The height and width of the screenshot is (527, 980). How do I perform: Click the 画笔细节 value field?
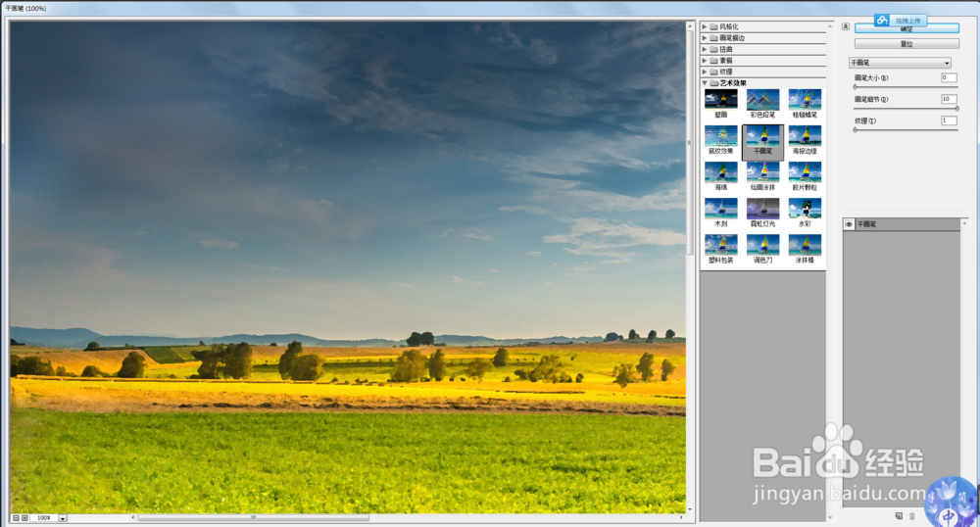(949, 99)
